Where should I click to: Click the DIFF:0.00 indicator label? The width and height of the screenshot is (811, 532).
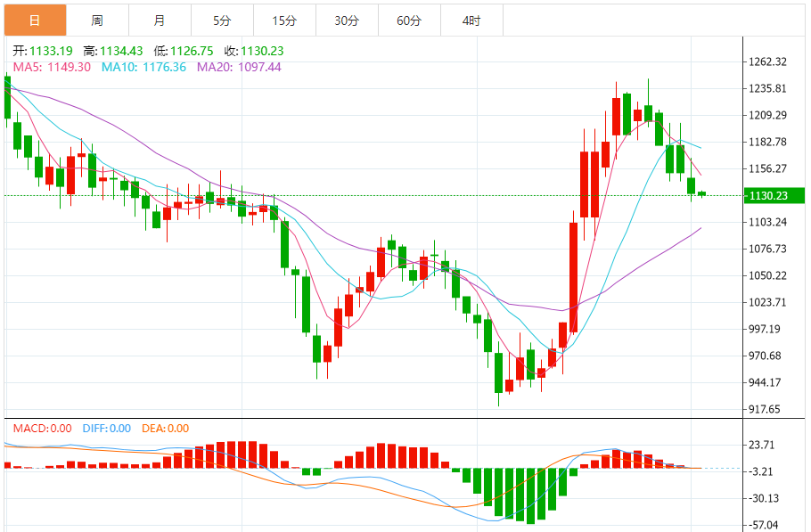[x=107, y=428]
